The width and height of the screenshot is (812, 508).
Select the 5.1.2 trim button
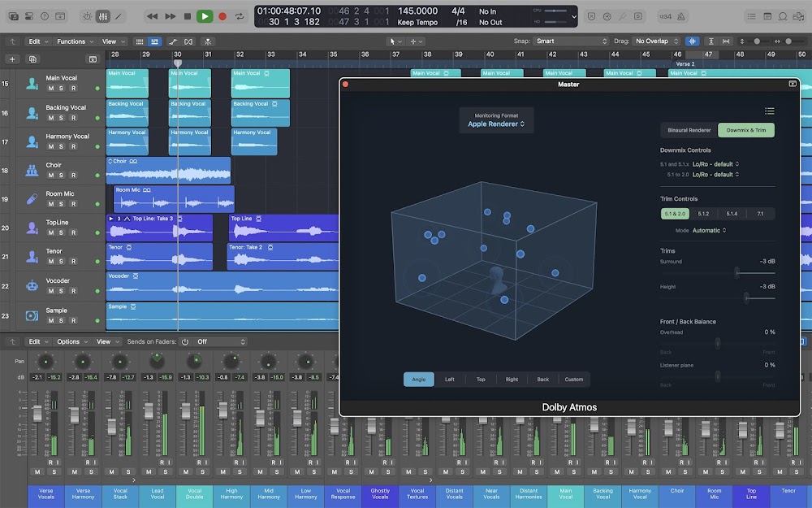(703, 214)
